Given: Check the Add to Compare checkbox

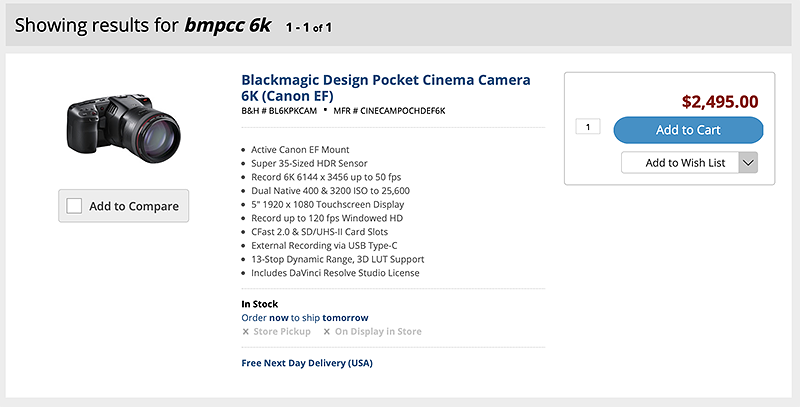Looking at the screenshot, I should 74,206.
